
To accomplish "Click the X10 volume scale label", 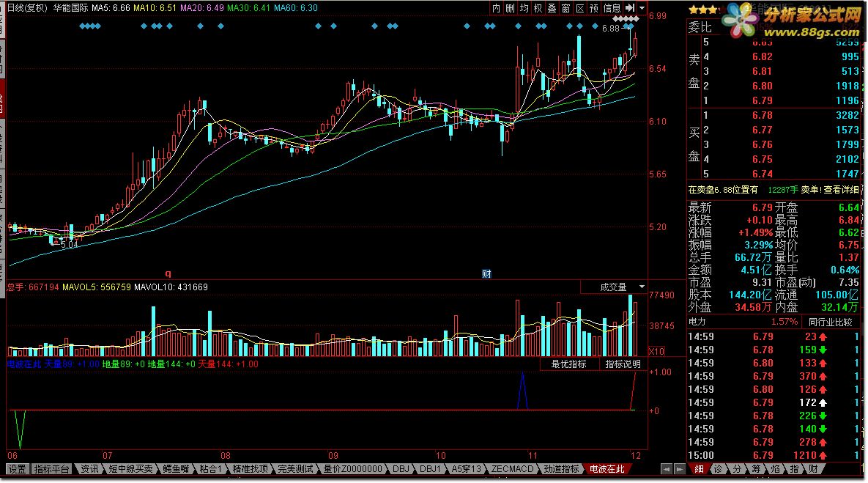I will point(656,352).
